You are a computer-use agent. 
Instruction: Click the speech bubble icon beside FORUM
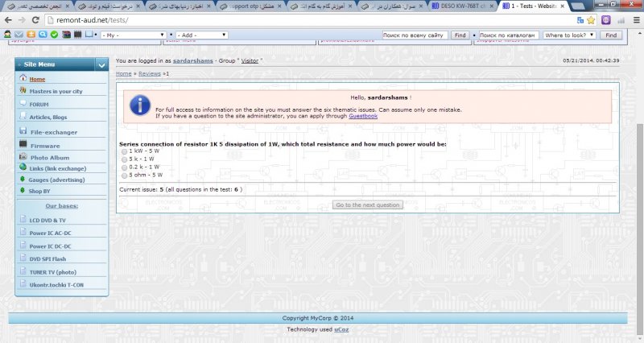[x=23, y=103]
